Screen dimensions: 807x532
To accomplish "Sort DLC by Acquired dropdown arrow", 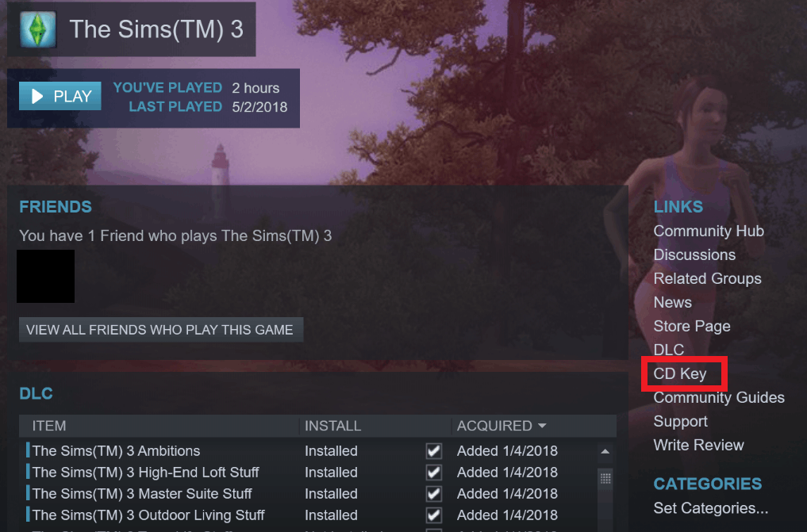I will point(542,426).
